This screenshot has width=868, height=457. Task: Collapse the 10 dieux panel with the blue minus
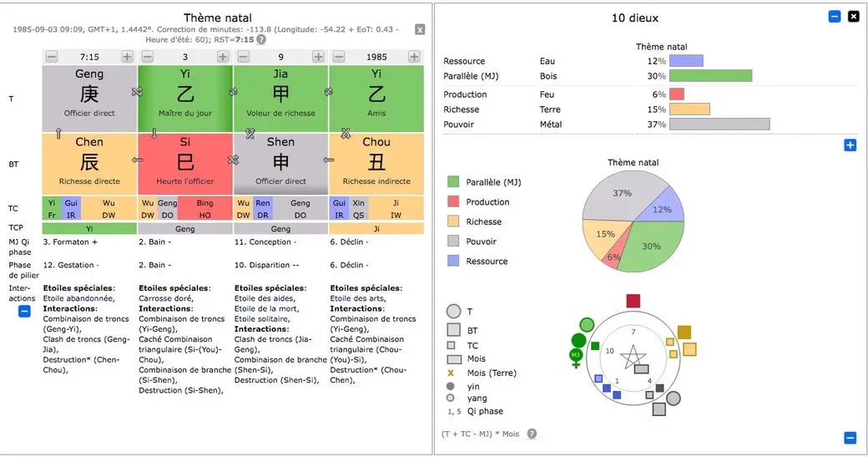click(835, 17)
